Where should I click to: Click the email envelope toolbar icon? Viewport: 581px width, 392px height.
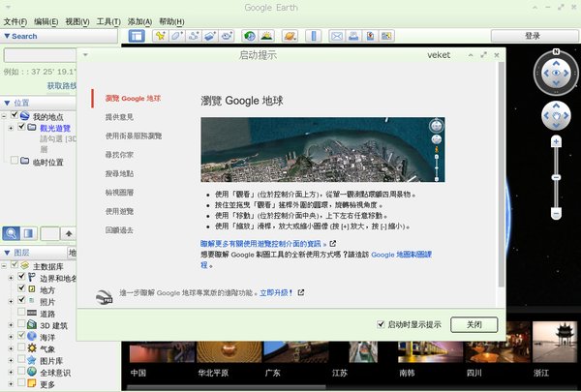coord(337,36)
